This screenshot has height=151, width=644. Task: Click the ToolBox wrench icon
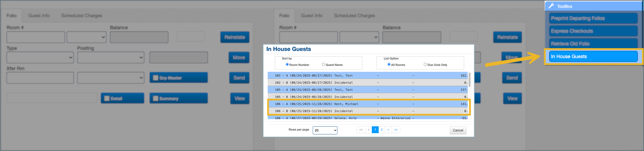click(552, 6)
